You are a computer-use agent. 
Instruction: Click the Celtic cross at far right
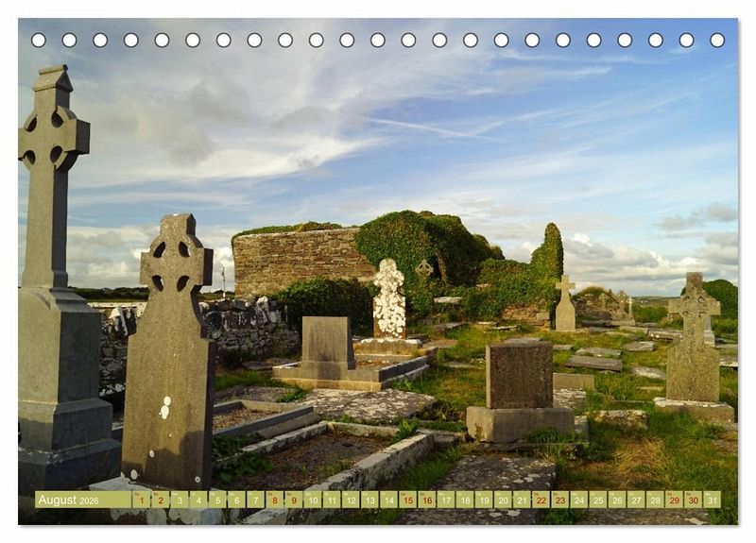coord(695,340)
